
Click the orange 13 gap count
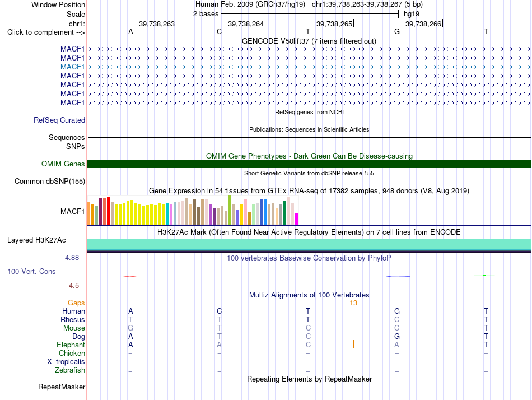353,303
